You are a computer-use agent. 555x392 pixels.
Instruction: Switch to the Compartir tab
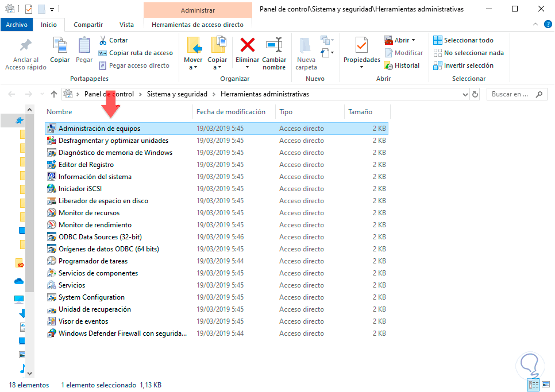pos(88,25)
